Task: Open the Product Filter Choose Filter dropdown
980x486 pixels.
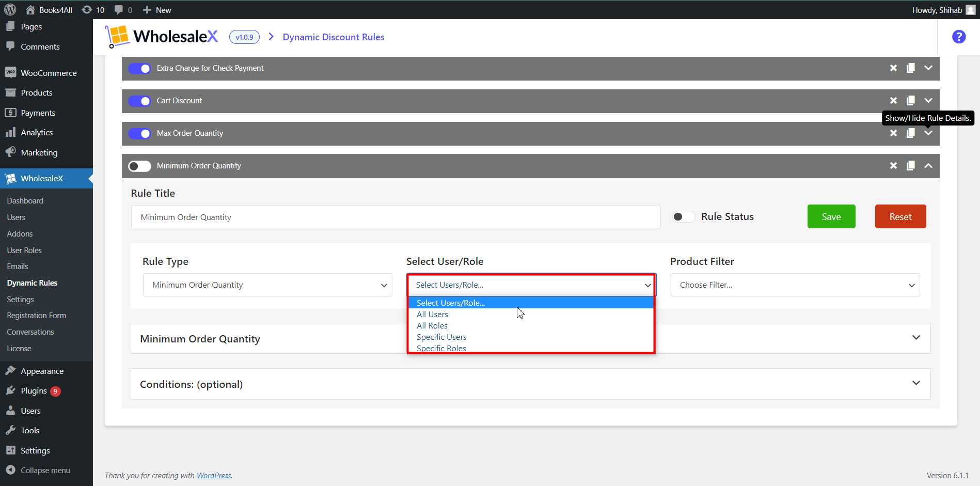Action: pos(795,285)
